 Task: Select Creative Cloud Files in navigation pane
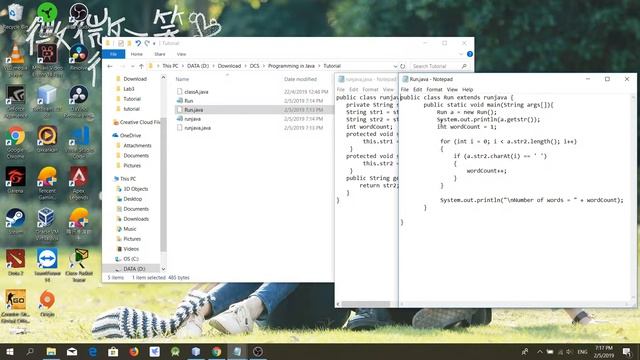[x=136, y=122]
